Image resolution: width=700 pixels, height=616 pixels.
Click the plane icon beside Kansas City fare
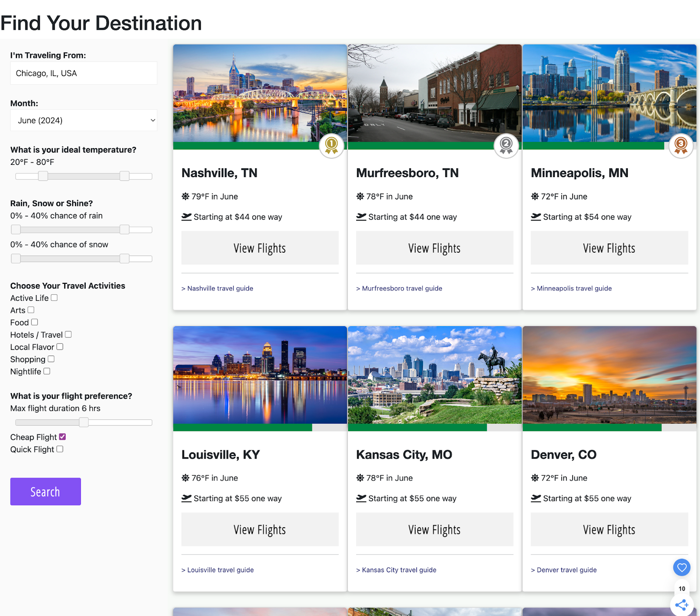[361, 498]
